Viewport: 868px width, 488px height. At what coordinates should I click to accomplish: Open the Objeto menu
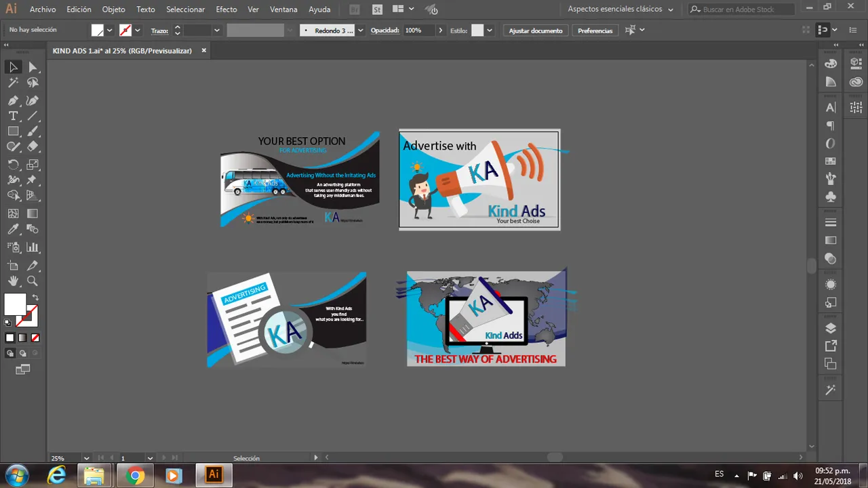(x=113, y=9)
